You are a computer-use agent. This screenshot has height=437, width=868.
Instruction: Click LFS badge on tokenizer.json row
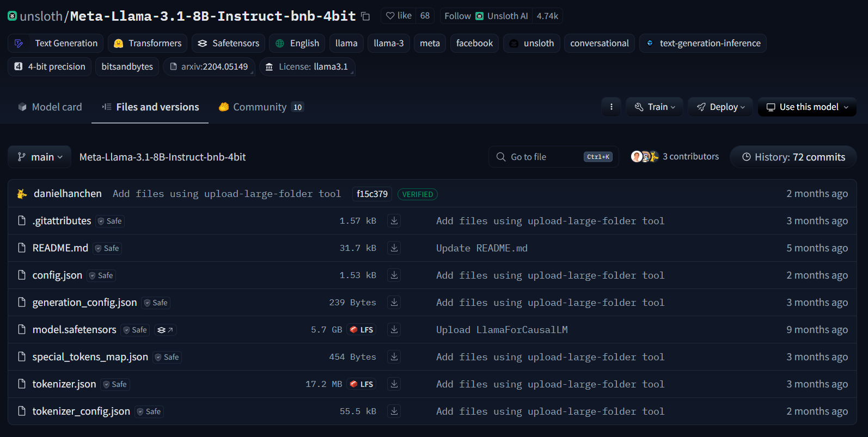point(362,384)
